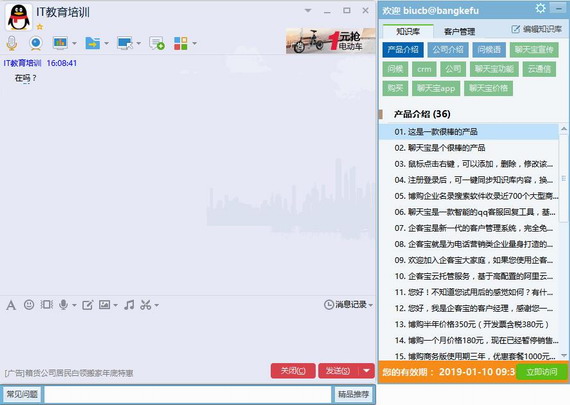
Task: Click the 公司 category tag
Action: [453, 69]
